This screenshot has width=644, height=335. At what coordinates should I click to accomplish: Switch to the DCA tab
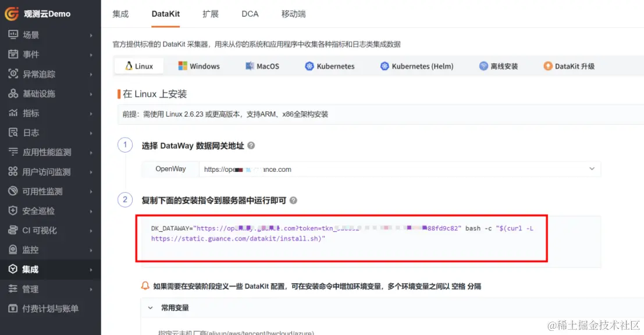250,14
